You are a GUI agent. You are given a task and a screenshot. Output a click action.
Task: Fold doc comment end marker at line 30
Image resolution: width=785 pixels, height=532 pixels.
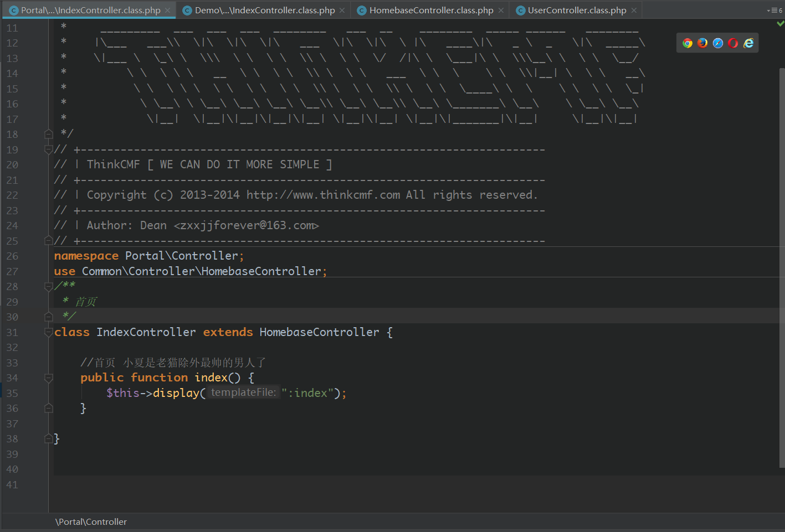pyautogui.click(x=49, y=317)
